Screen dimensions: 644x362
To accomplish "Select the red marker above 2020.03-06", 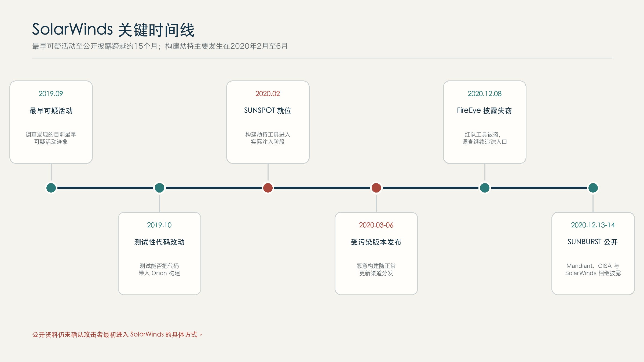I will coord(376,188).
